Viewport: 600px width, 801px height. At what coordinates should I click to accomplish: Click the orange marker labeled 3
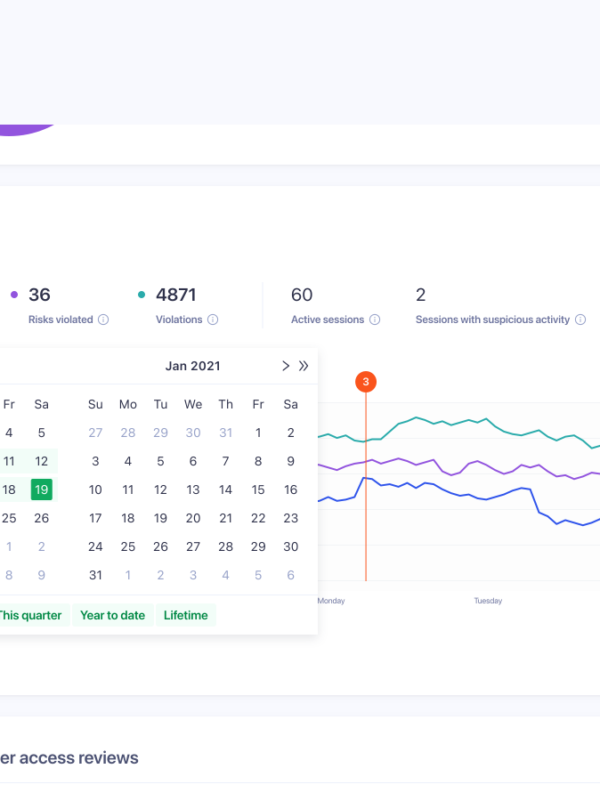tap(366, 381)
